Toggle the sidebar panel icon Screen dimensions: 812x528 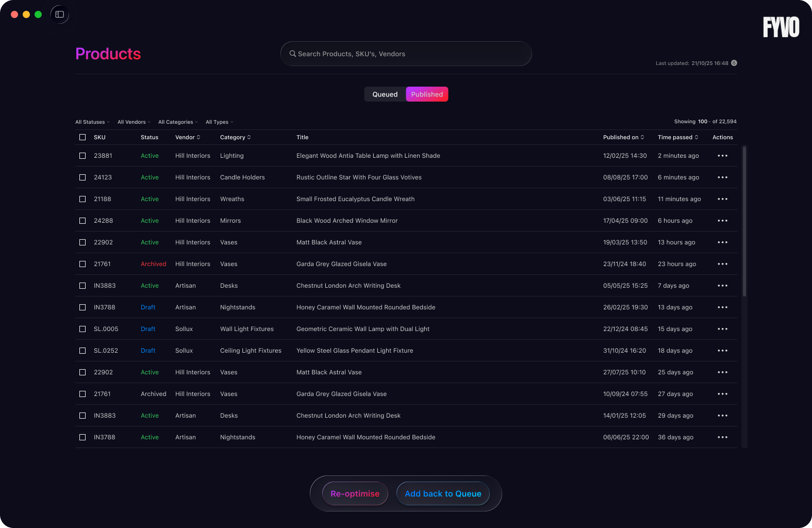60,14
